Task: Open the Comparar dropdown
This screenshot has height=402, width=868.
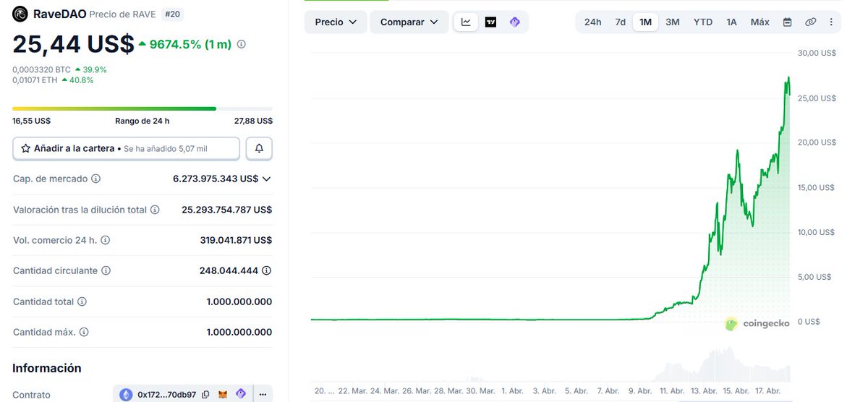Action: (409, 22)
